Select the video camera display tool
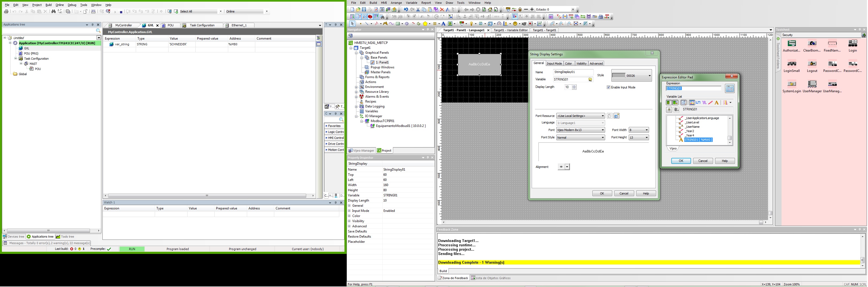 (x=524, y=24)
